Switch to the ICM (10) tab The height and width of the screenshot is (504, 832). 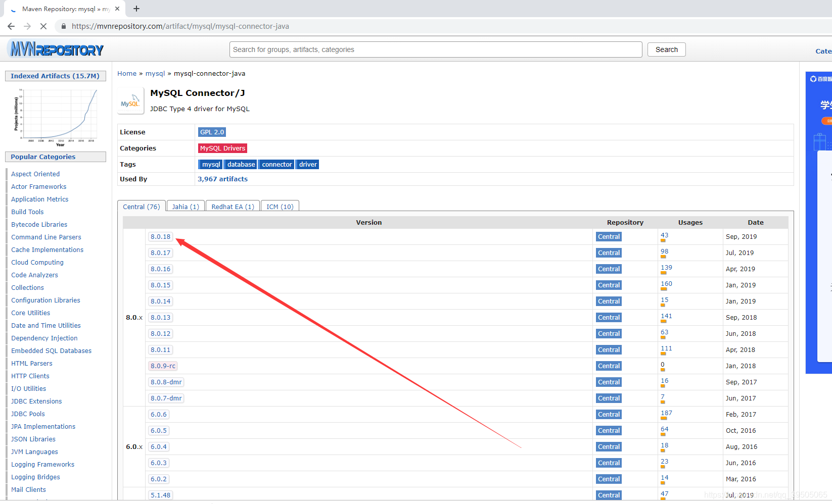[280, 207]
